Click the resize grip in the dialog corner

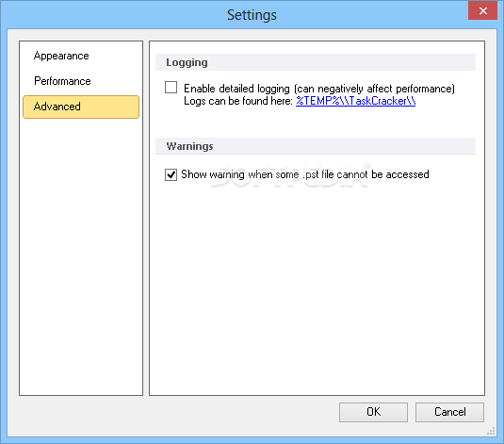pyautogui.click(x=491, y=431)
